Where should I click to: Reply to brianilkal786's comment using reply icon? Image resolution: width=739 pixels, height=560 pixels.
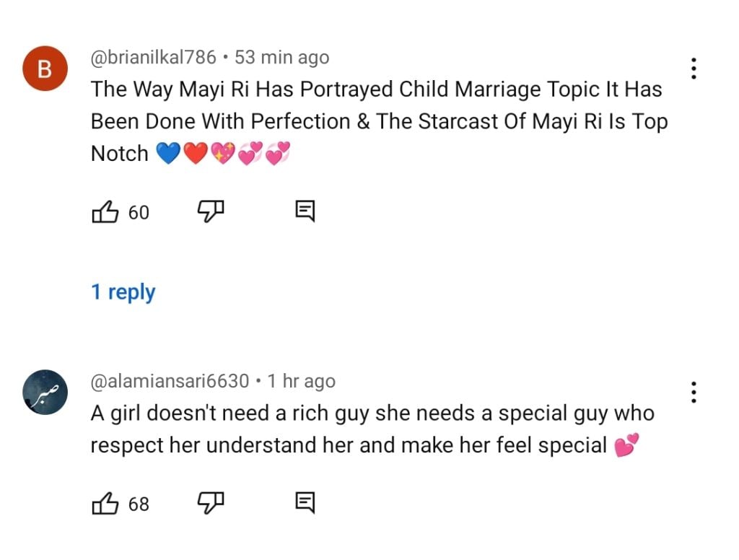pos(305,211)
